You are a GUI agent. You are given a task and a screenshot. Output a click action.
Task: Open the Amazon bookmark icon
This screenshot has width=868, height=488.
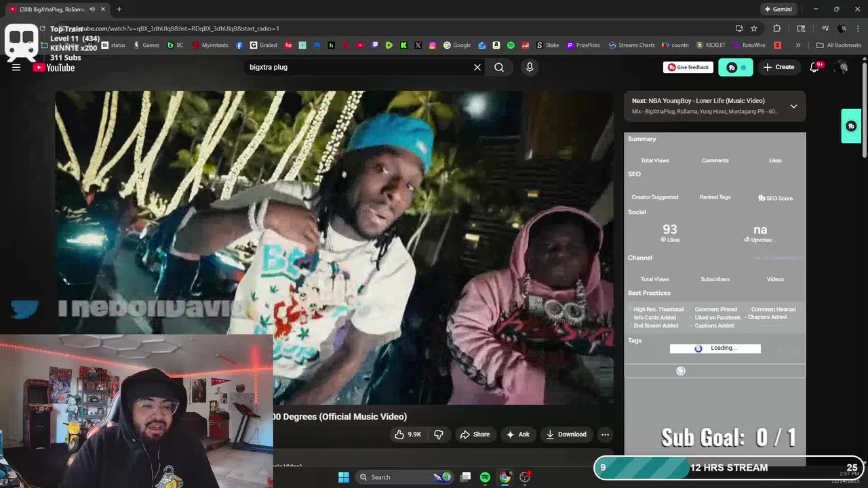[496, 45]
